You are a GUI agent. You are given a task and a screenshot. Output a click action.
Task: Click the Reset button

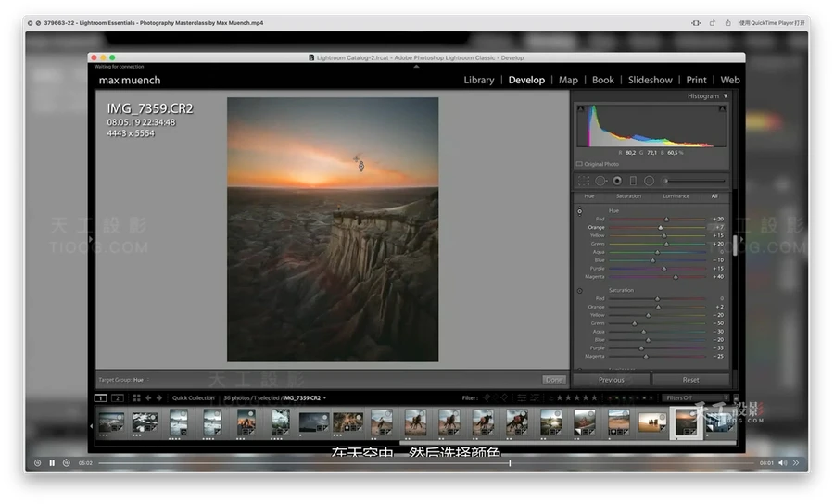coord(690,380)
